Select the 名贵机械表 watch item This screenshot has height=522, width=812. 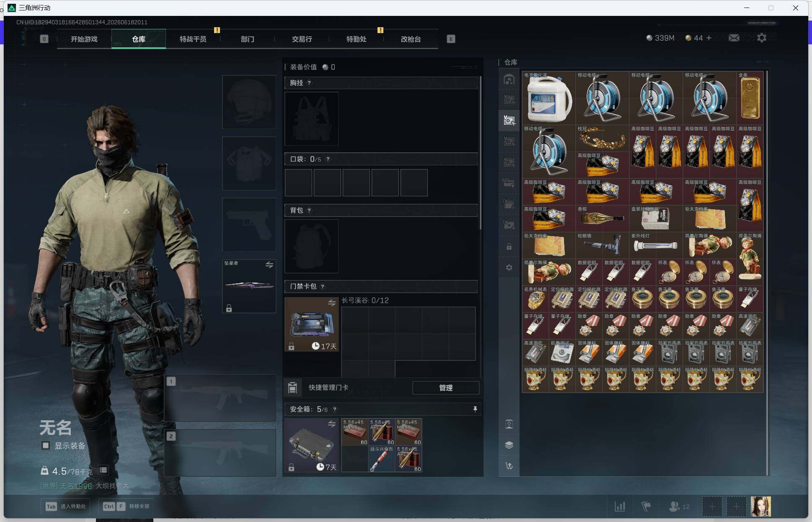pyautogui.click(x=535, y=299)
